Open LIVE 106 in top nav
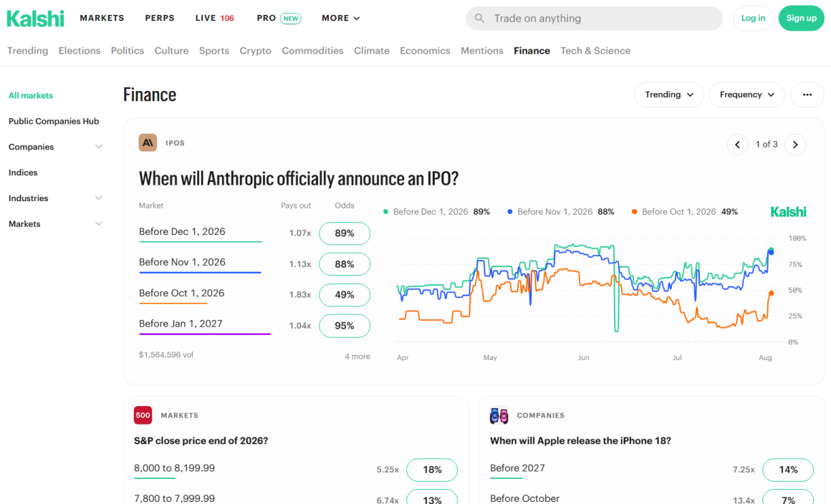Viewport: 831px width, 504px height. 215,18
